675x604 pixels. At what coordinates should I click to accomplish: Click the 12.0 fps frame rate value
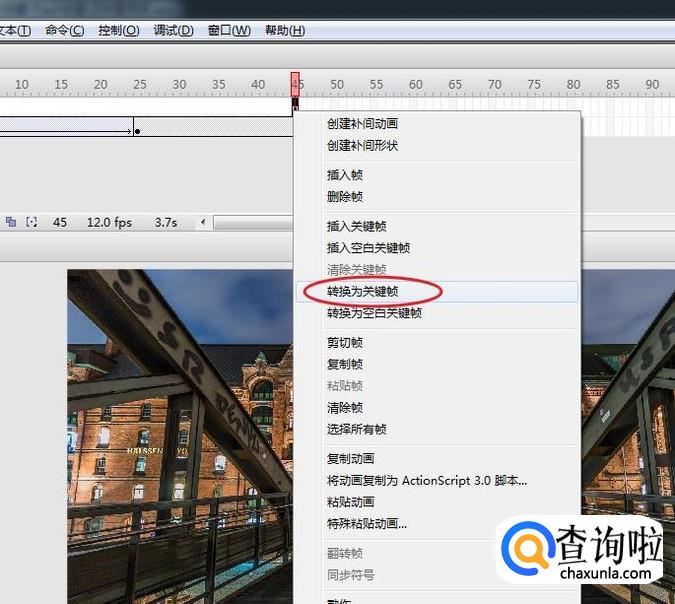[x=109, y=223]
